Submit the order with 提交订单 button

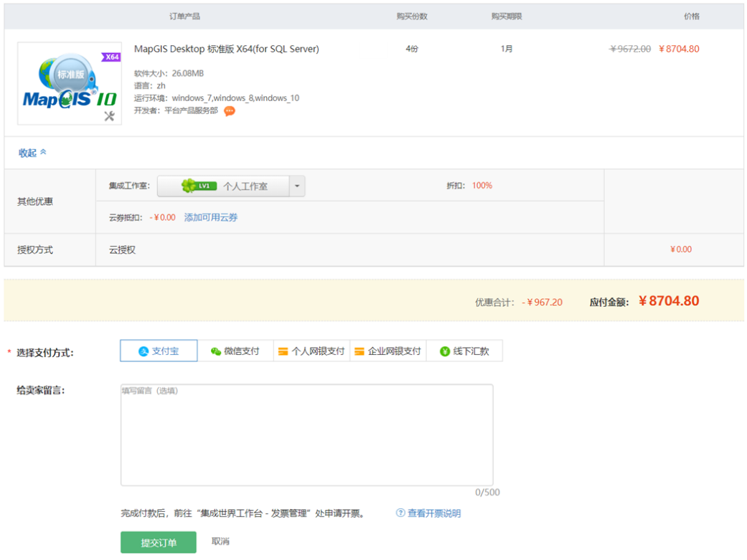point(158,542)
